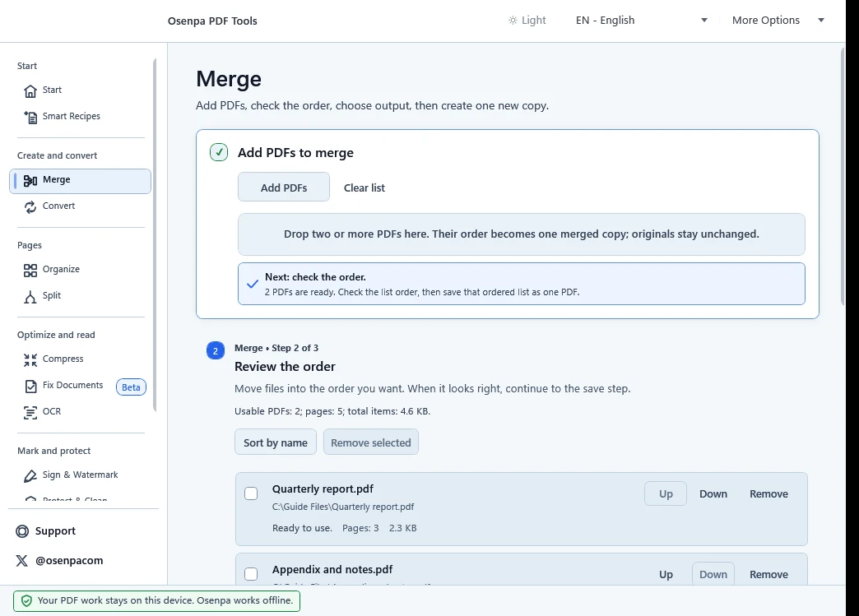Click the Support lifebuoy icon
This screenshot has height=616, width=859.
22,531
